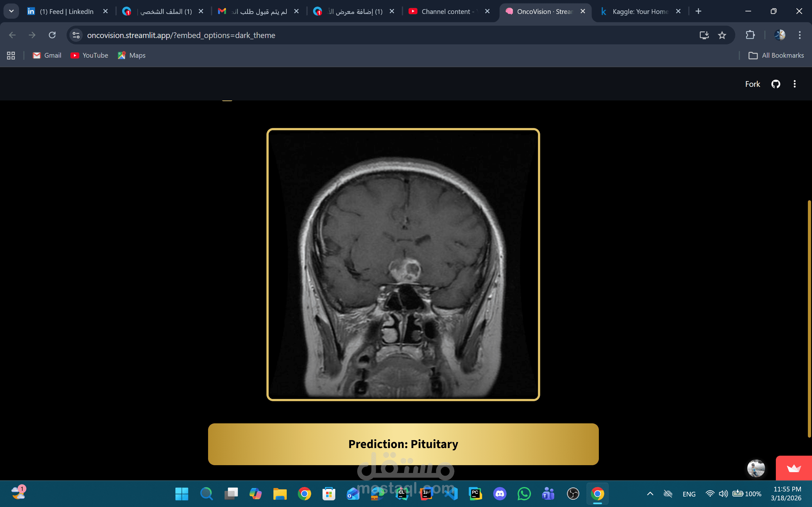Open the GitHub repository icon

776,84
